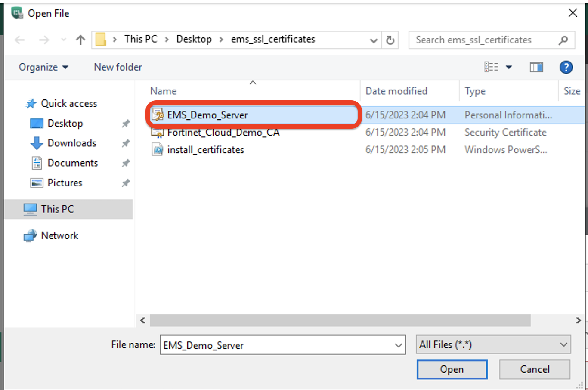Open Downloads in the navigation pane
Viewport: 588px width, 390px height.
pyautogui.click(x=72, y=143)
